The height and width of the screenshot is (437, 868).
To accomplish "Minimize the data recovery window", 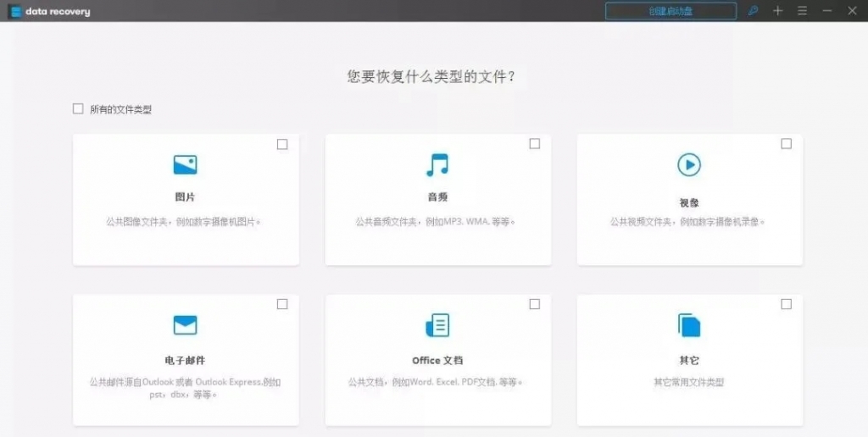I will tap(827, 11).
